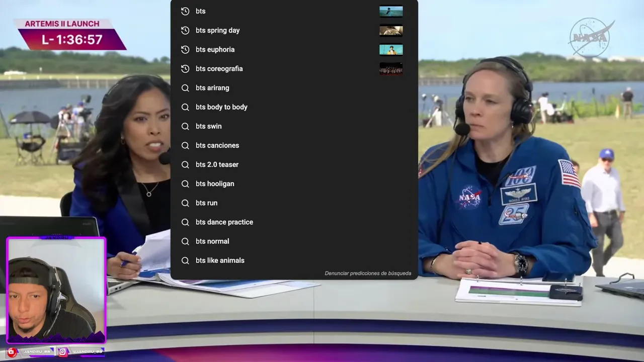Screen dimensions: 644x362
Task: Click the magnifier icon beside 'bts 2.0 teaser'
Action: pyautogui.click(x=185, y=164)
